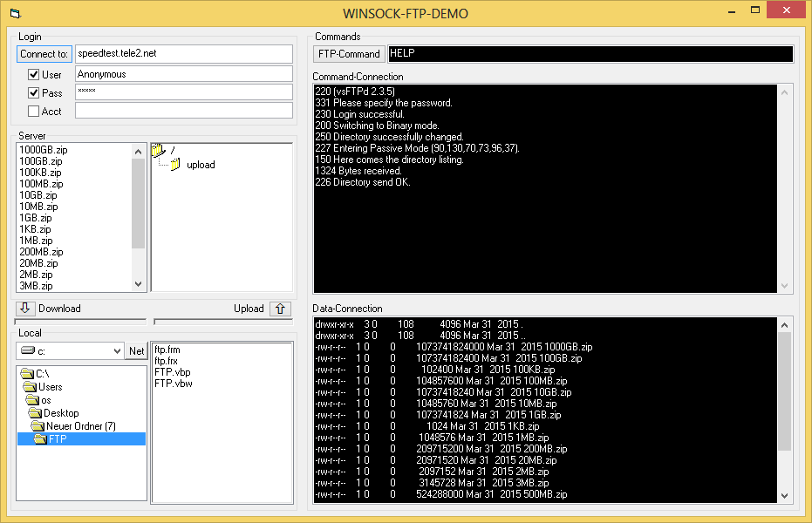Screen dimensions: 812x523
Task: Select the FTP folder icon in local tree
Action: 41,438
